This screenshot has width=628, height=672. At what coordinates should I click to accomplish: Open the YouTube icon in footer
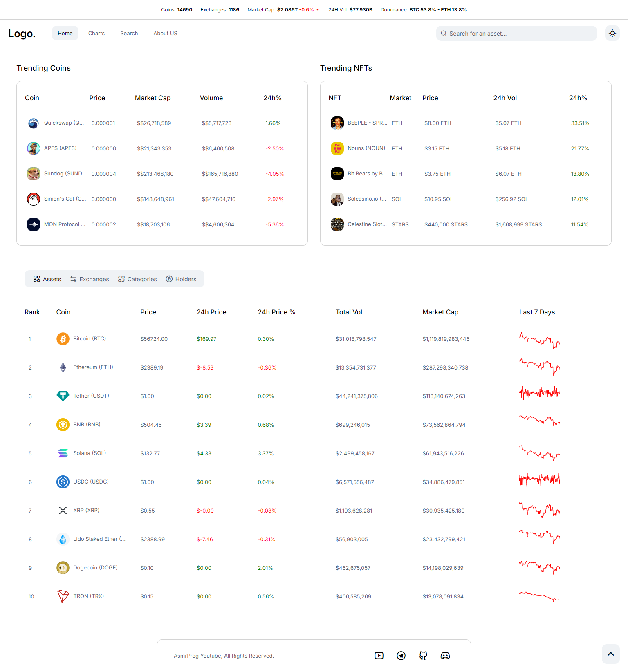tap(379, 656)
